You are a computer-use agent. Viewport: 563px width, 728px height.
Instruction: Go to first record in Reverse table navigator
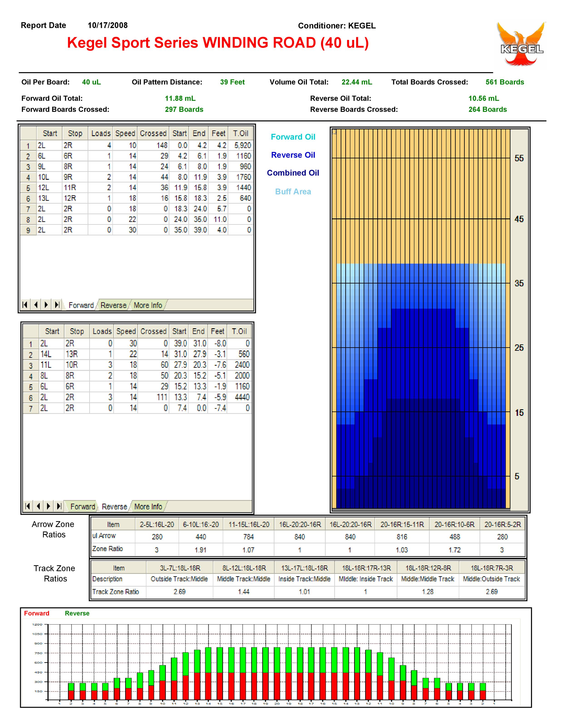tap(28, 506)
